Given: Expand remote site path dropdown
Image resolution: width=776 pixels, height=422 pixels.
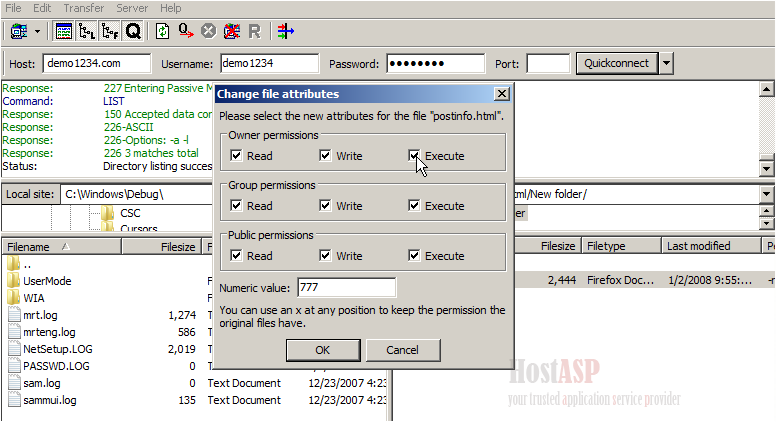Looking at the screenshot, I should [x=767, y=194].
